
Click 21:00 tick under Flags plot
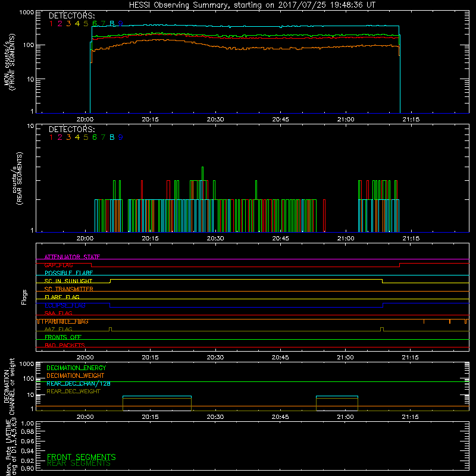[346, 358]
